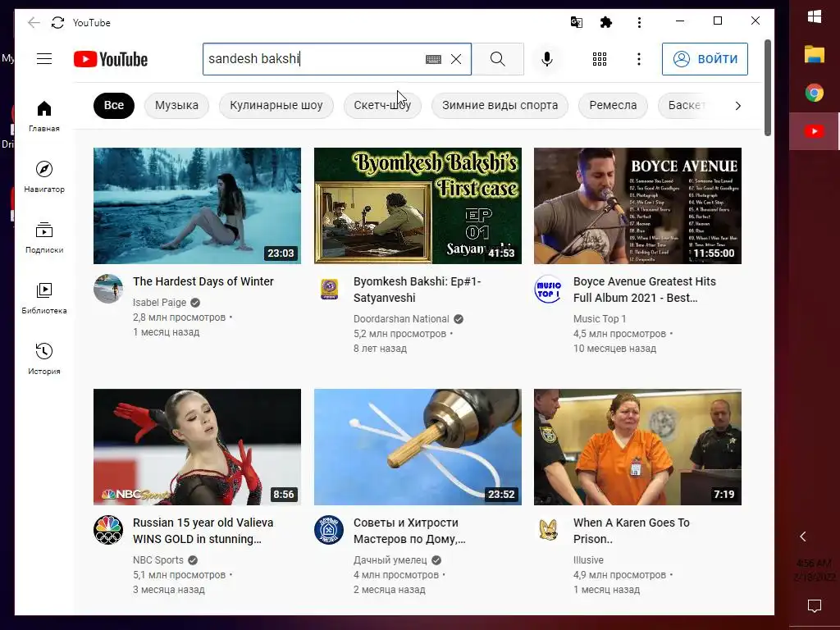Open NBC Sports channel avatar
Image resolution: width=840 pixels, height=630 pixels.
tap(108, 530)
